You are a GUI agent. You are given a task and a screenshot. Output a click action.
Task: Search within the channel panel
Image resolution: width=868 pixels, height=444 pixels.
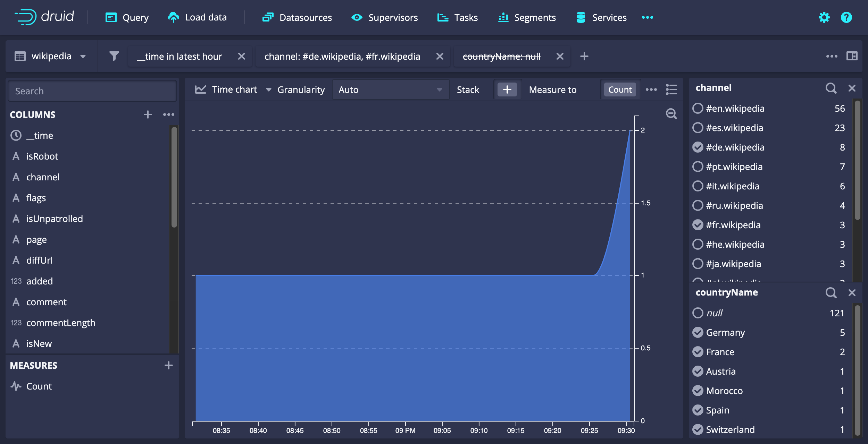tap(831, 88)
